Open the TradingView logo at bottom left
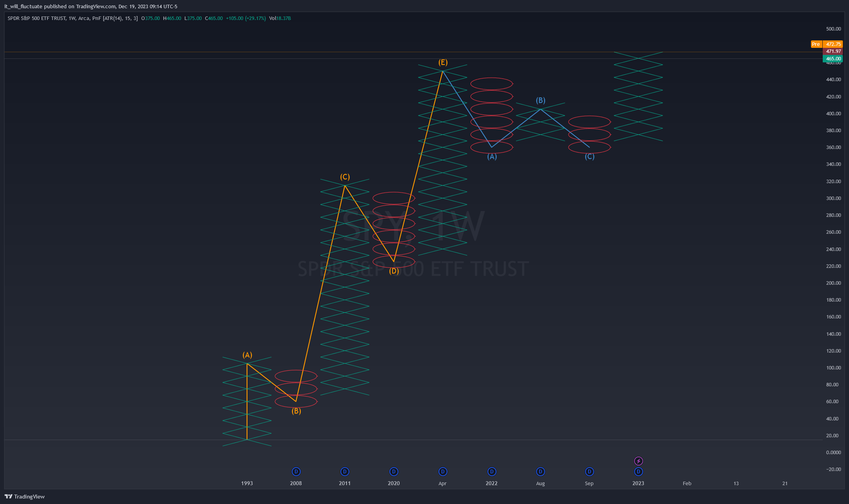 coord(25,497)
